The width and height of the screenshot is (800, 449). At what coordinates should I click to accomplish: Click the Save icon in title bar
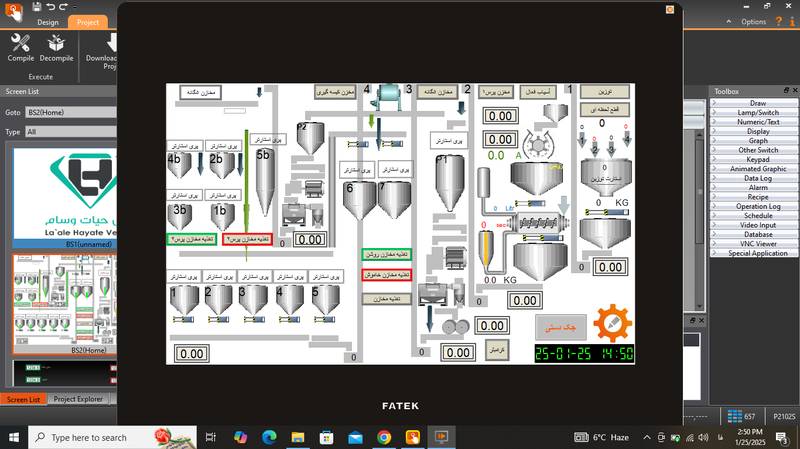click(36, 6)
